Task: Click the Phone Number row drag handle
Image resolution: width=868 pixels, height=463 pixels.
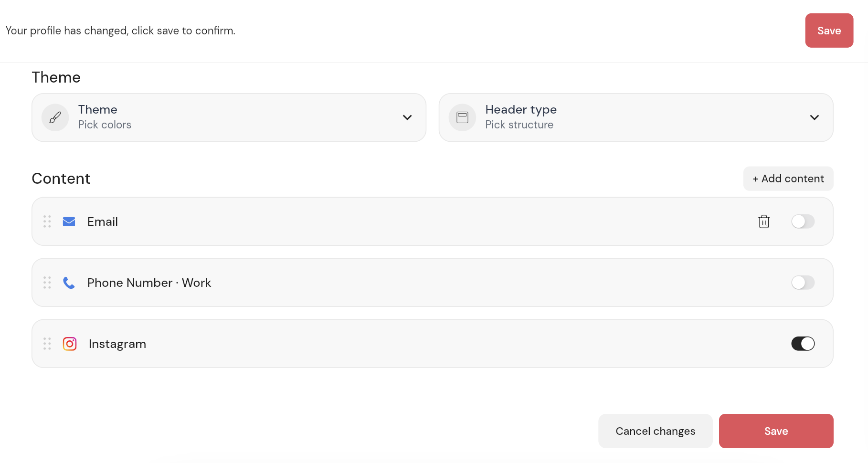Action: 47,283
